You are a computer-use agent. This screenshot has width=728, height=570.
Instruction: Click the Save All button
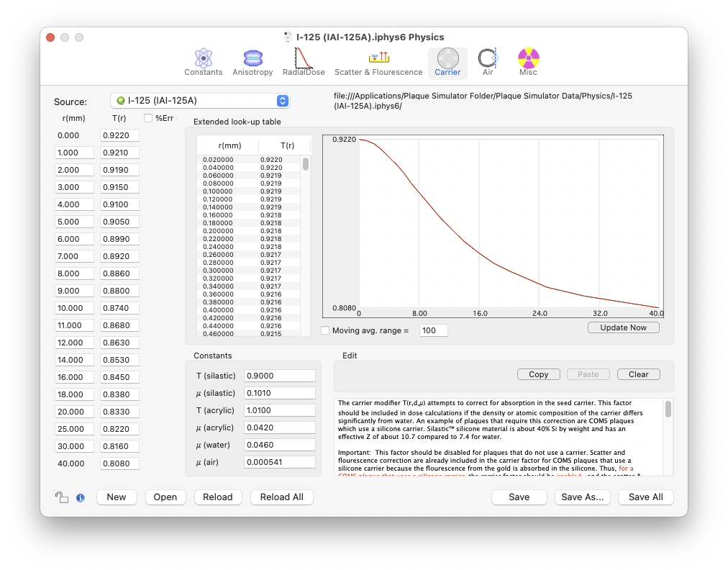(646, 497)
